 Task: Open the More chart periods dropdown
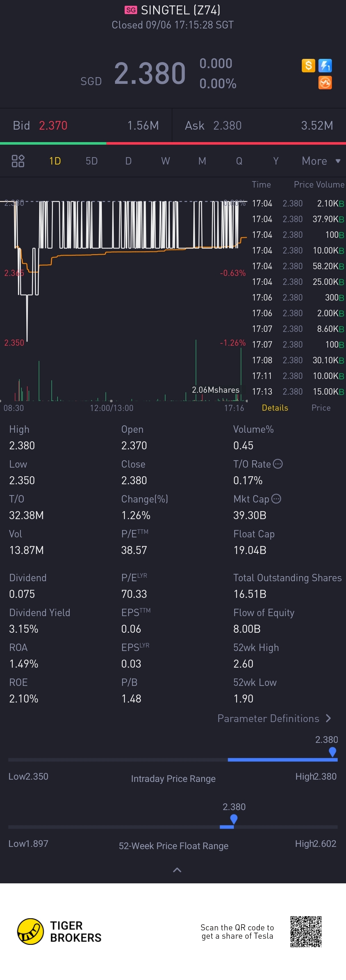click(x=320, y=161)
